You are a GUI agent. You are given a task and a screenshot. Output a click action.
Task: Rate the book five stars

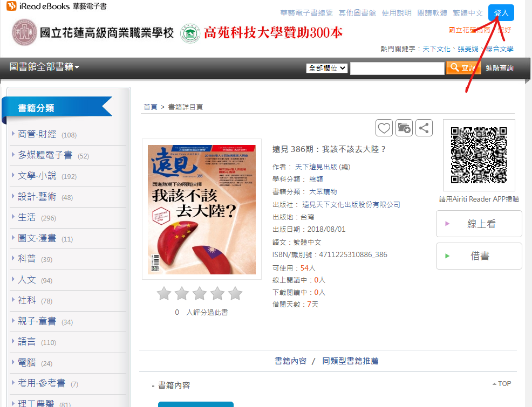click(235, 294)
